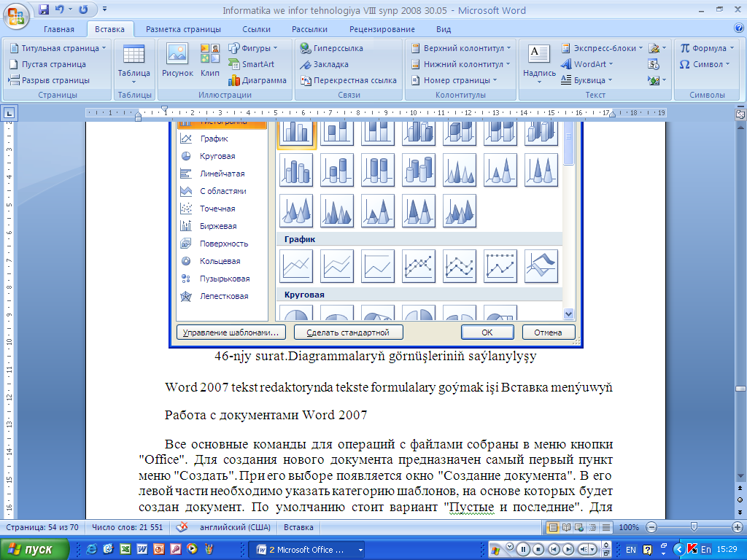Open Header (Верхний колонтитул) dropdown
Viewport: 747px width, 560px height.
click(461, 48)
